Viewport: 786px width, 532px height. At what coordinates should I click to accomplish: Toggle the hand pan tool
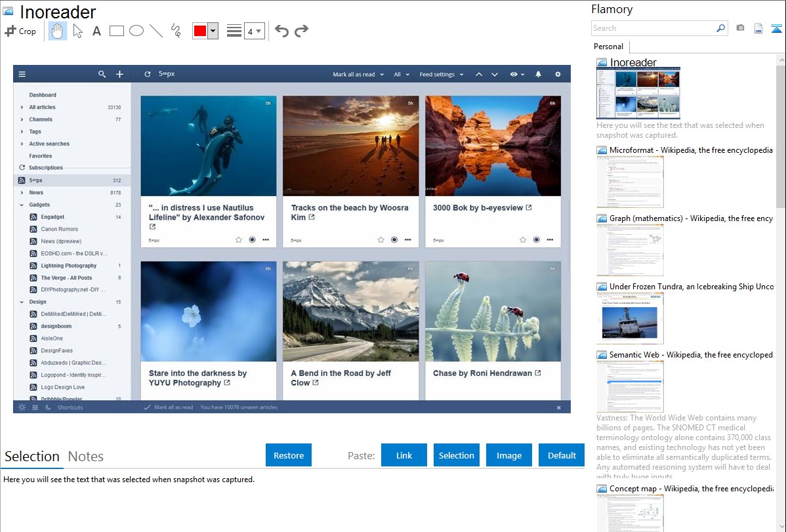point(58,31)
